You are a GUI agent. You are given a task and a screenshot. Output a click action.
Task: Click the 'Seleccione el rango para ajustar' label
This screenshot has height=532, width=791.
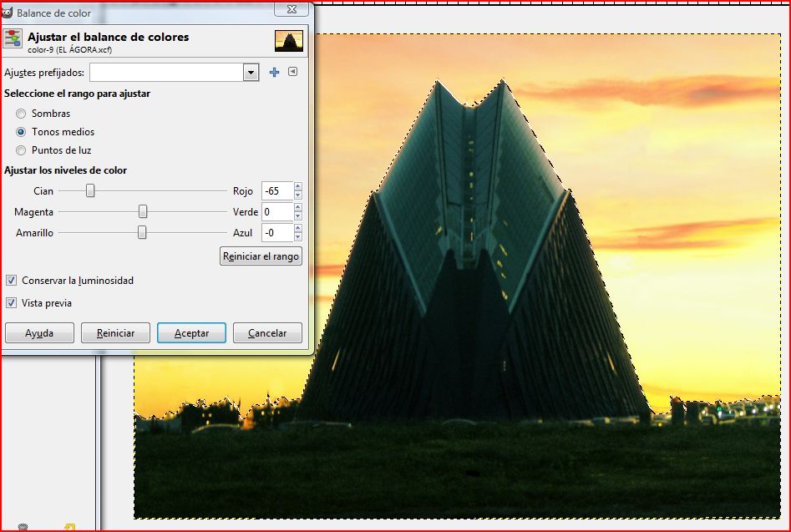[77, 94]
